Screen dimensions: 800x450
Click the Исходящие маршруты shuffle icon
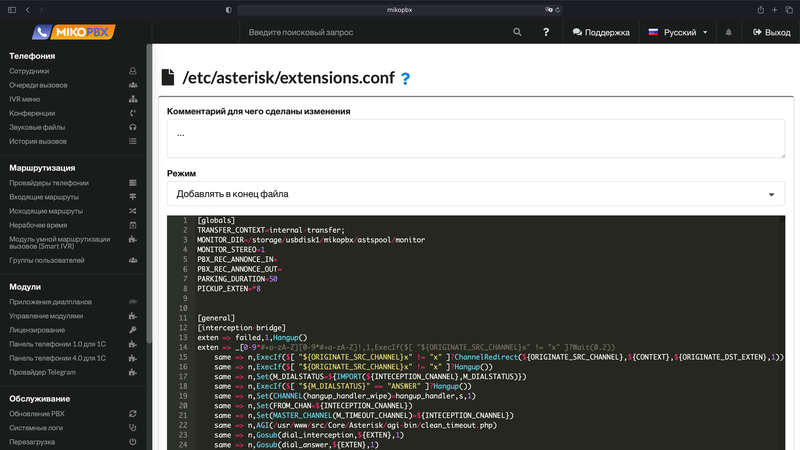(x=133, y=211)
